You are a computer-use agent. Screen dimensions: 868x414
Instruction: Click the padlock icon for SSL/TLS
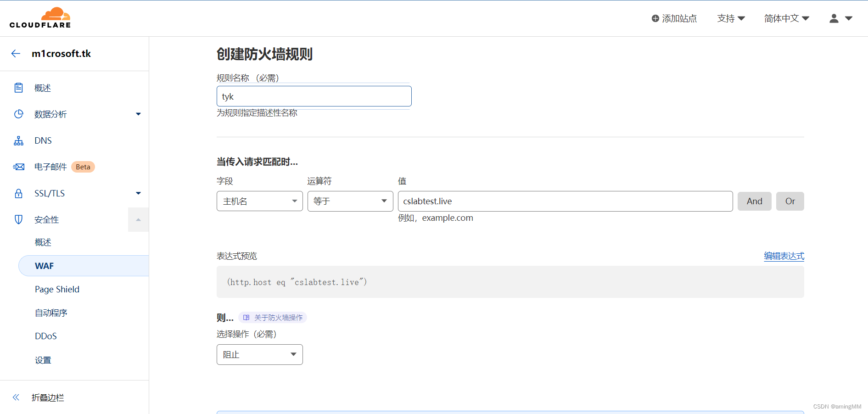pyautogui.click(x=18, y=193)
